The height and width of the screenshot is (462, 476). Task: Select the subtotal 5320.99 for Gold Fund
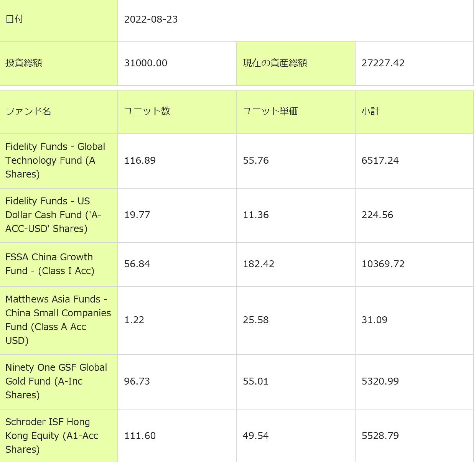[x=380, y=381]
